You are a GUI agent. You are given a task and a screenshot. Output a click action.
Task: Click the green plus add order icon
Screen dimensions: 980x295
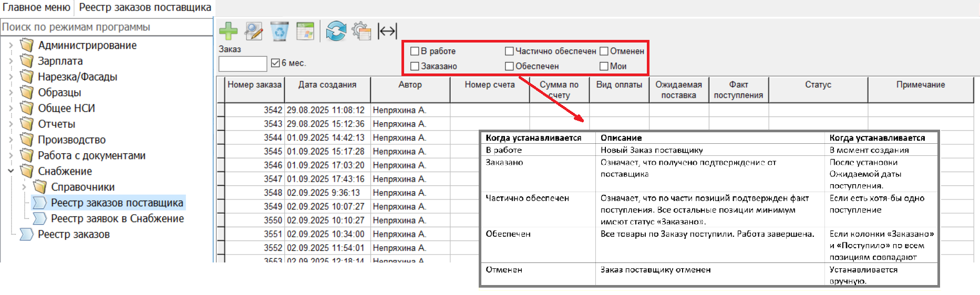point(228,31)
